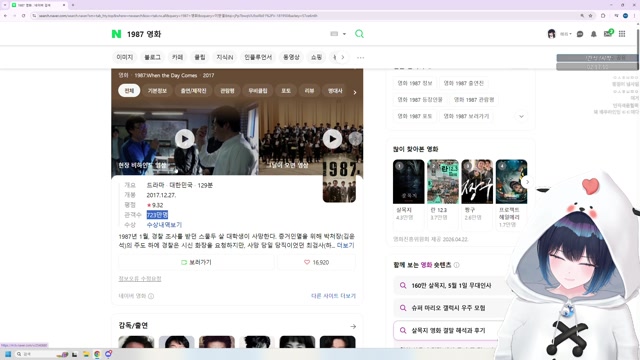Select the 관람평 movie tab
Viewport: 640px width, 360px height.
click(x=227, y=91)
